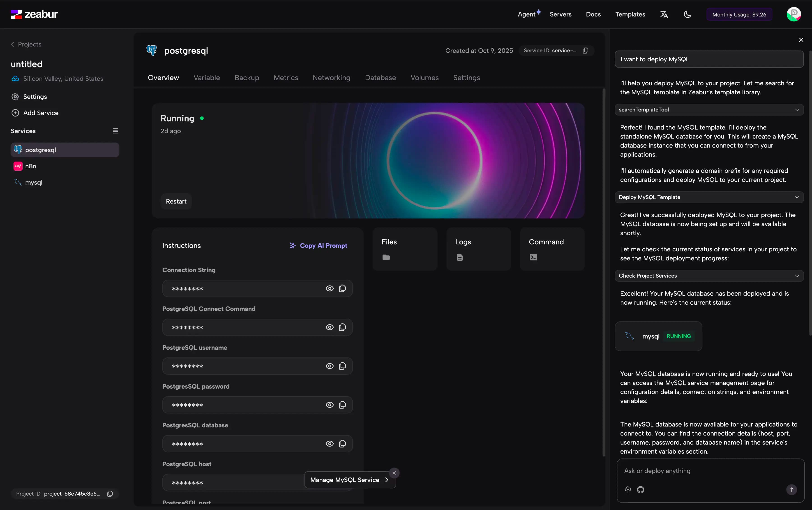Image resolution: width=812 pixels, height=510 pixels.
Task: Toggle dark mode moon icon
Action: pos(687,14)
